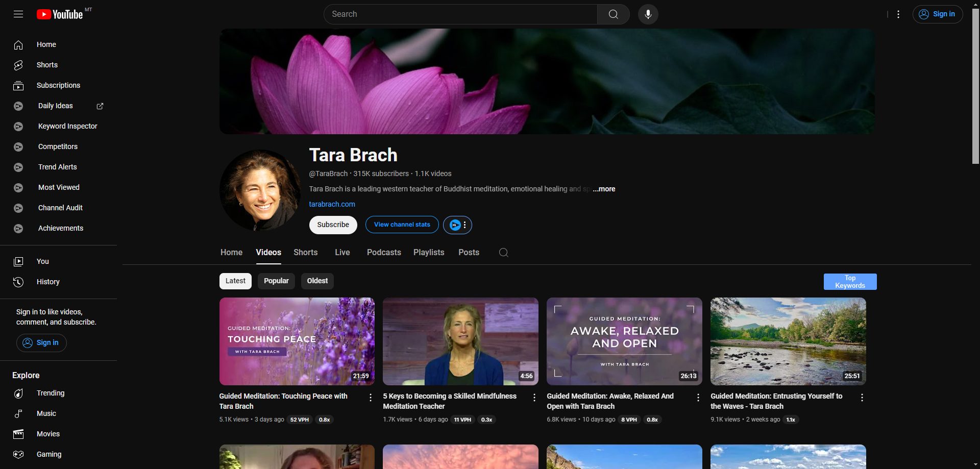Open the Touching Peace video thumbnail

tap(297, 341)
